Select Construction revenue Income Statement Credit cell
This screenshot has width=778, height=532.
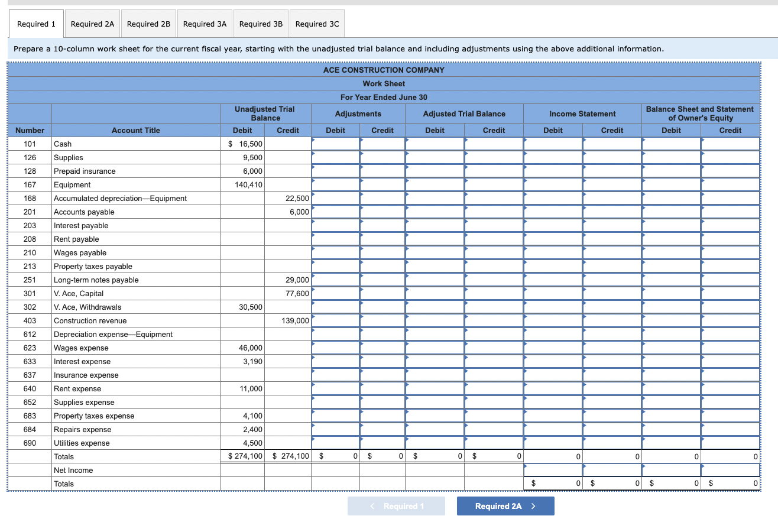[x=612, y=320]
